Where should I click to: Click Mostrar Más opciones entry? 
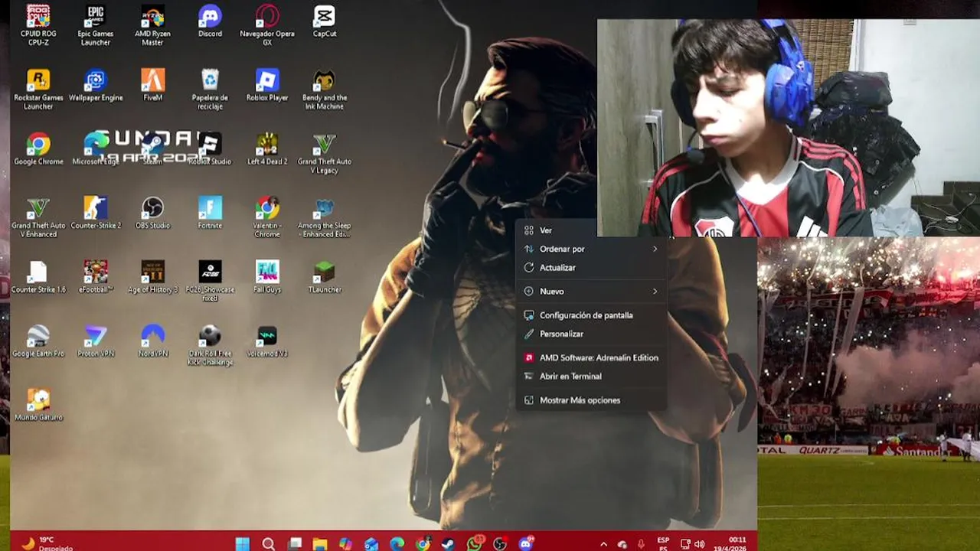click(x=590, y=400)
